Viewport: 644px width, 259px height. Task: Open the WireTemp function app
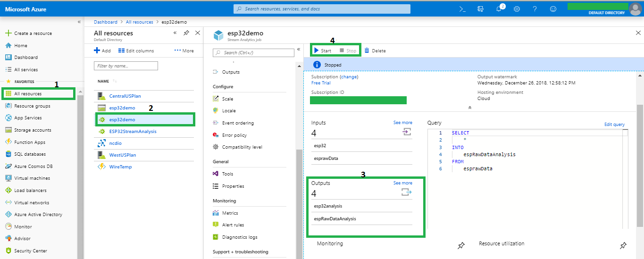click(120, 167)
